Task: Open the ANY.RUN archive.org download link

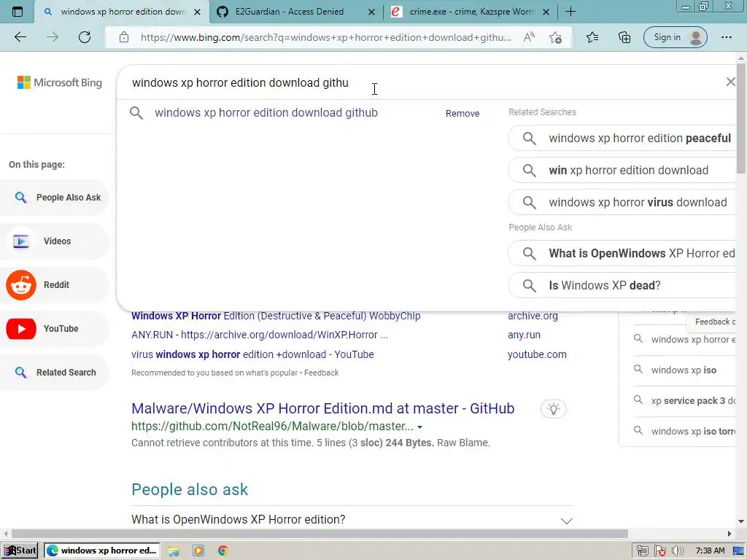Action: 260,335
